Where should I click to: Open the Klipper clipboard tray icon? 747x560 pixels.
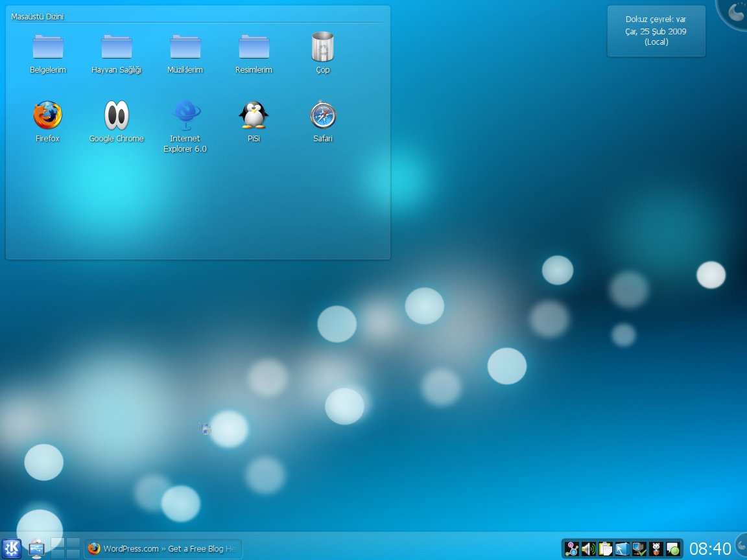coord(605,549)
